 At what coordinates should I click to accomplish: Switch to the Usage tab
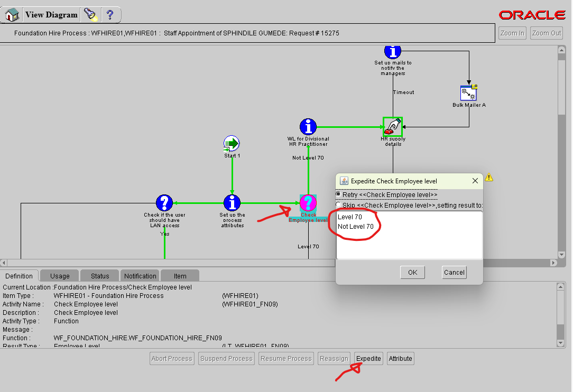(x=60, y=276)
